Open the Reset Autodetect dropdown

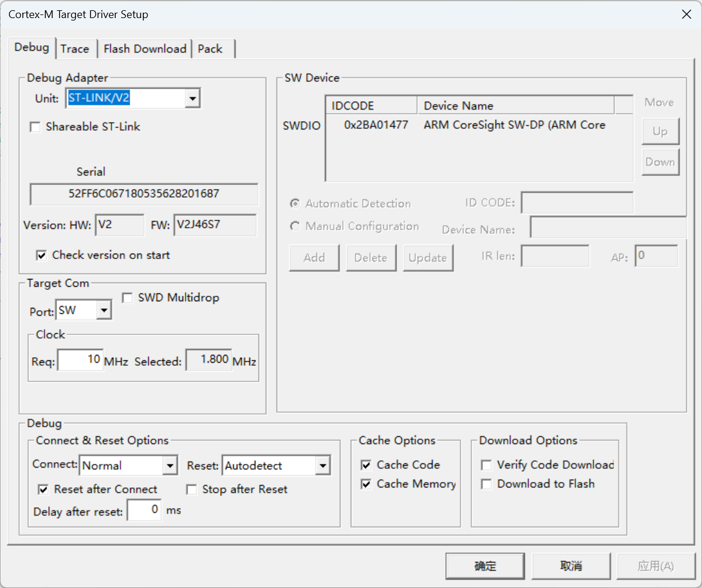coord(322,466)
